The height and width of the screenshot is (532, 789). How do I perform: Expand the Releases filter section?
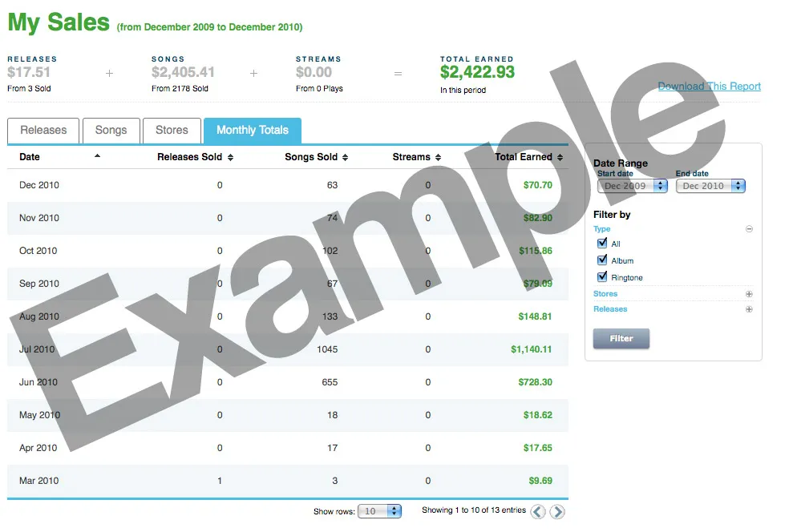(749, 309)
